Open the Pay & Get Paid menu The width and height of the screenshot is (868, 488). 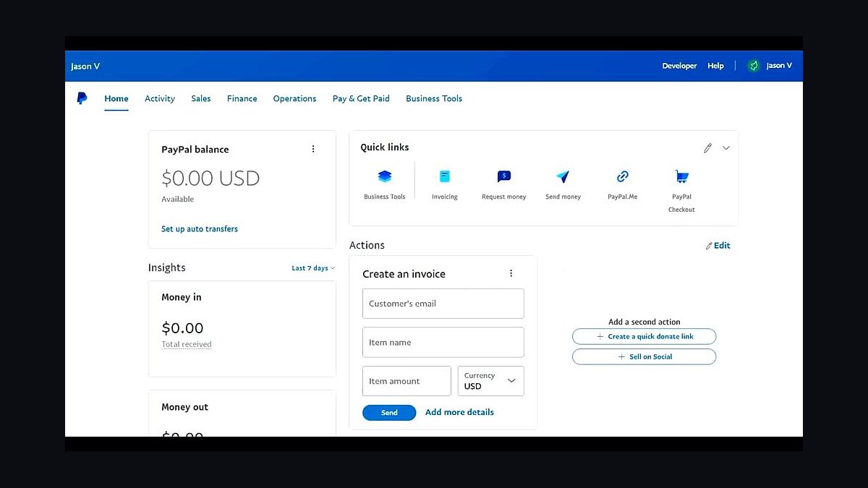(x=361, y=98)
